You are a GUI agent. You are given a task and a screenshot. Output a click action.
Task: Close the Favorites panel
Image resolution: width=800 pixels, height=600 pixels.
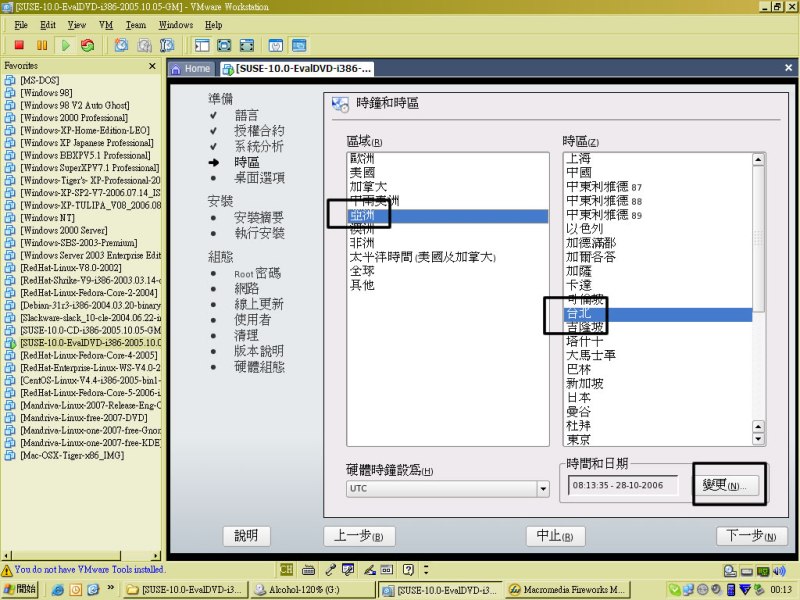[x=152, y=66]
